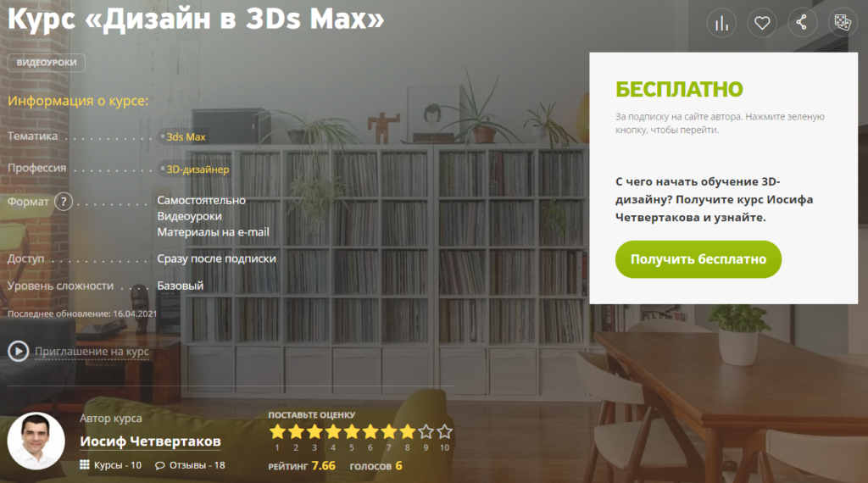Add course to favorites with heart icon

pyautogui.click(x=762, y=23)
